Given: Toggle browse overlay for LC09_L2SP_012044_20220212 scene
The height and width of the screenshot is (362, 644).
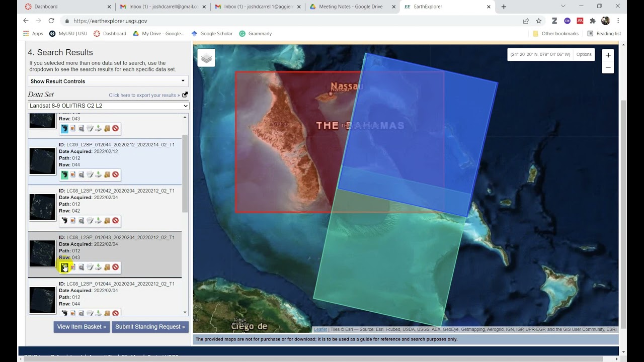Looking at the screenshot, I should coord(73,174).
